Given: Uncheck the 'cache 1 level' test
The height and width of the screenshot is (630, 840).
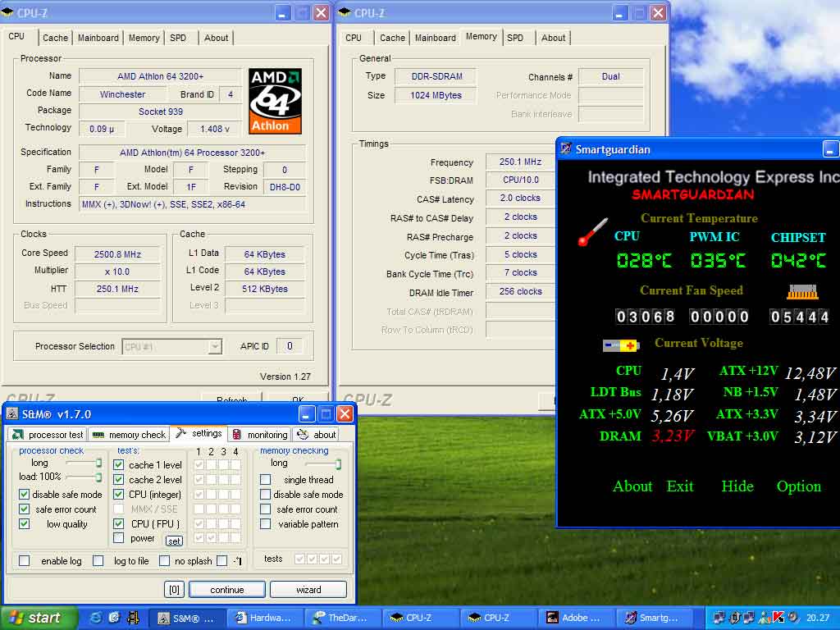Looking at the screenshot, I should pos(119,464).
